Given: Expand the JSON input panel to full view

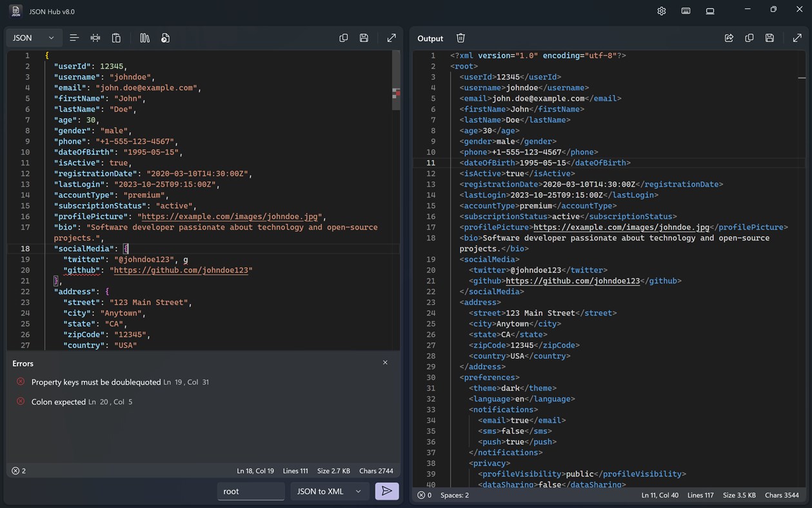Looking at the screenshot, I should tap(391, 38).
